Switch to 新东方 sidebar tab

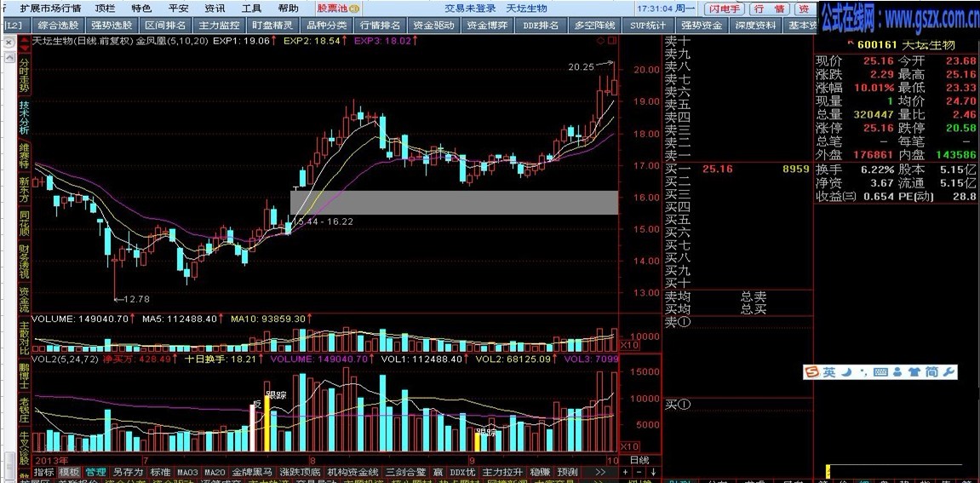tap(24, 190)
